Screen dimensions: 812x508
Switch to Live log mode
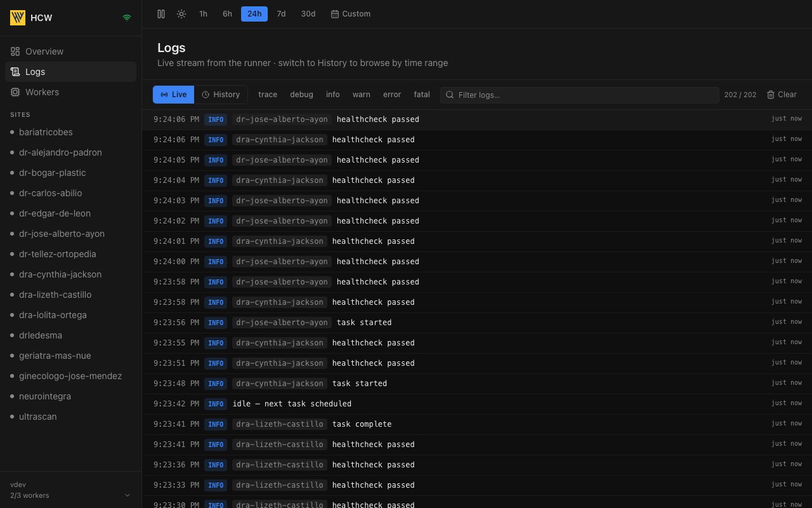pyautogui.click(x=173, y=95)
